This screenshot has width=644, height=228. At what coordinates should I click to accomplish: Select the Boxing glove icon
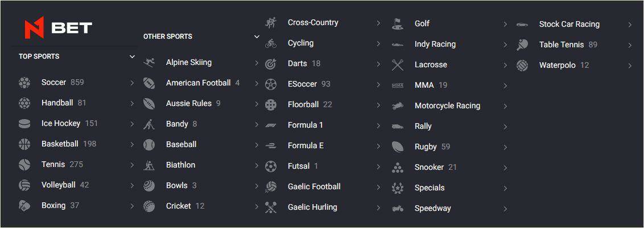(x=24, y=205)
